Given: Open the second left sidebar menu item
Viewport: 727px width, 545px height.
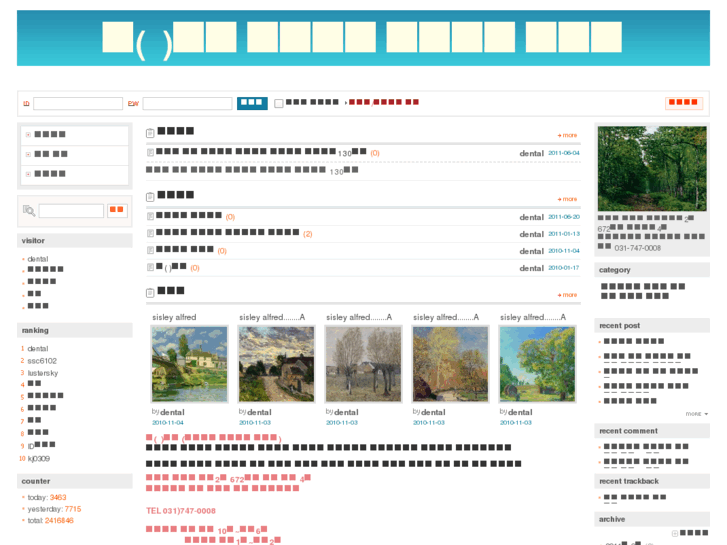Looking at the screenshot, I should (51, 154).
